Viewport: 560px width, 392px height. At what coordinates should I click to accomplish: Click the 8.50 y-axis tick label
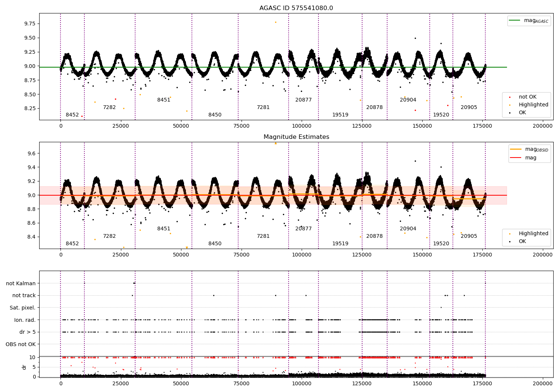29,94
